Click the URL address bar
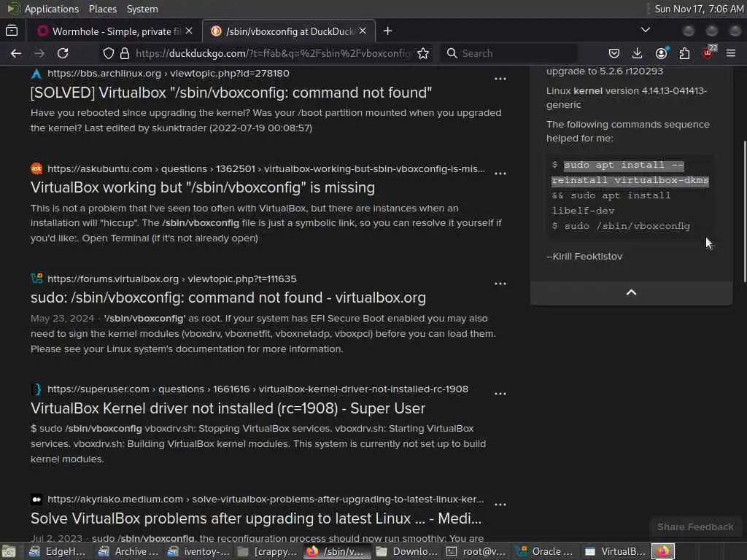747x560 pixels. point(273,53)
